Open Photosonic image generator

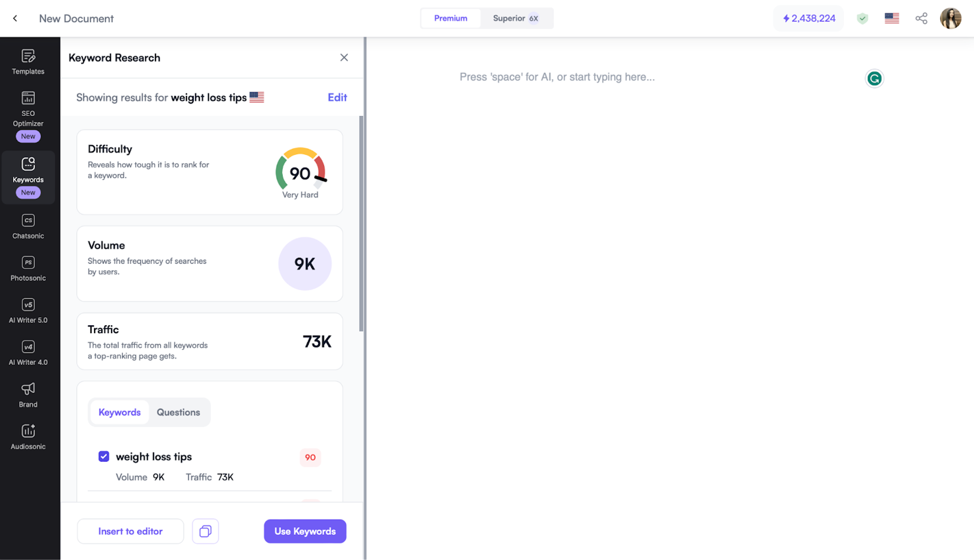(x=28, y=268)
